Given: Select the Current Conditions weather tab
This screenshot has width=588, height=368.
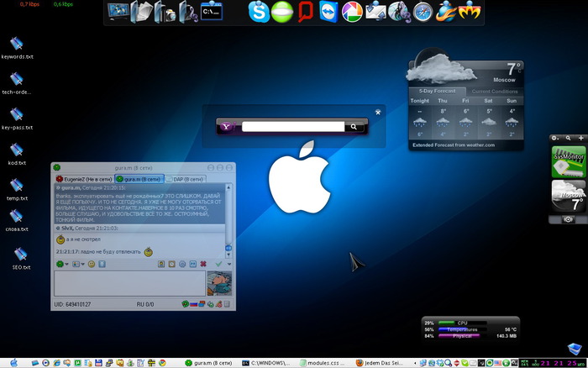Looking at the screenshot, I should coord(495,91).
